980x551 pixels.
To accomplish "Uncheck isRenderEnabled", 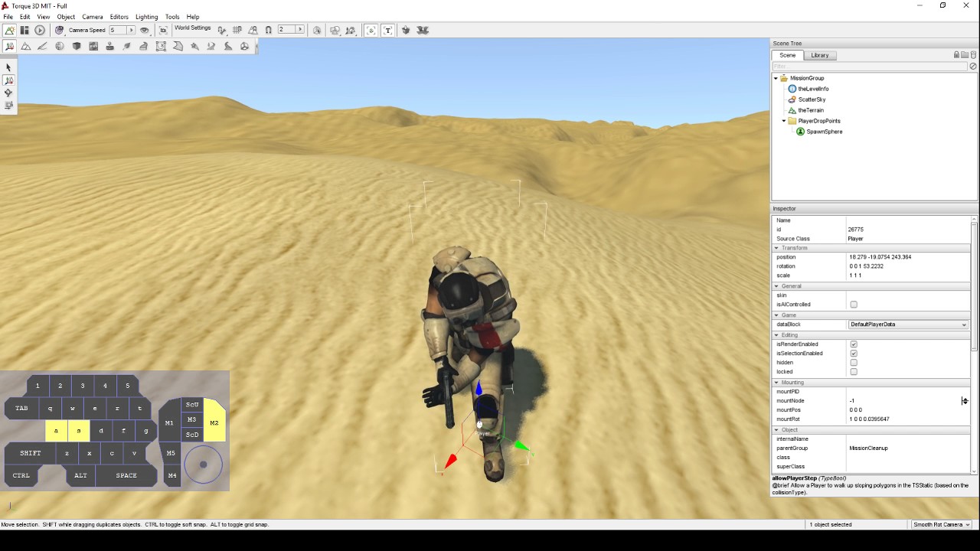I will [x=854, y=344].
